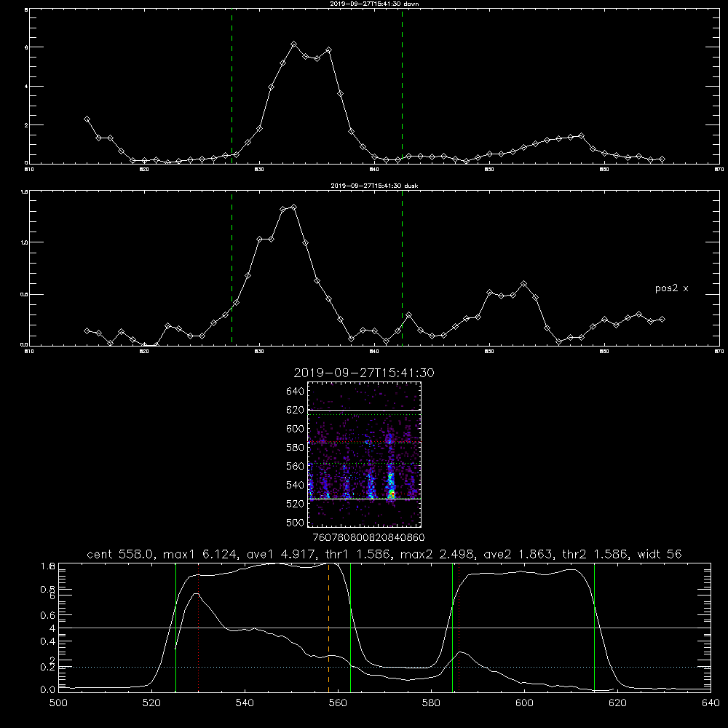
Task: Click the large timestamp title above the spectrogram image
Action: click(x=364, y=373)
